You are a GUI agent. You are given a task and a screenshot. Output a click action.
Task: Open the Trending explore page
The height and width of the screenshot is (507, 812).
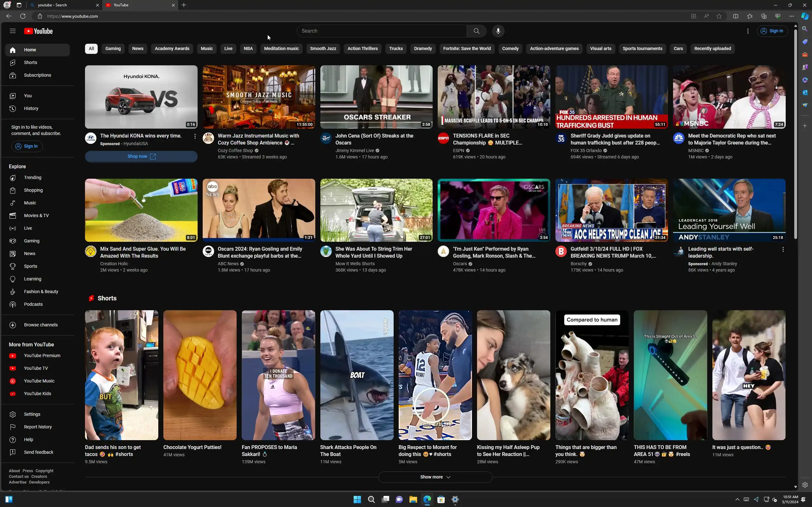pyautogui.click(x=33, y=177)
